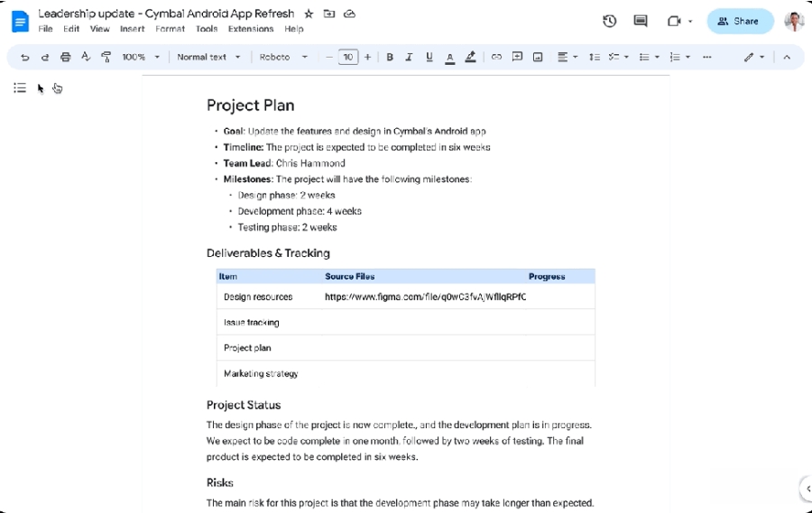Viewport: 812px width, 513px height.
Task: Click the Progress column header
Action: click(x=547, y=277)
